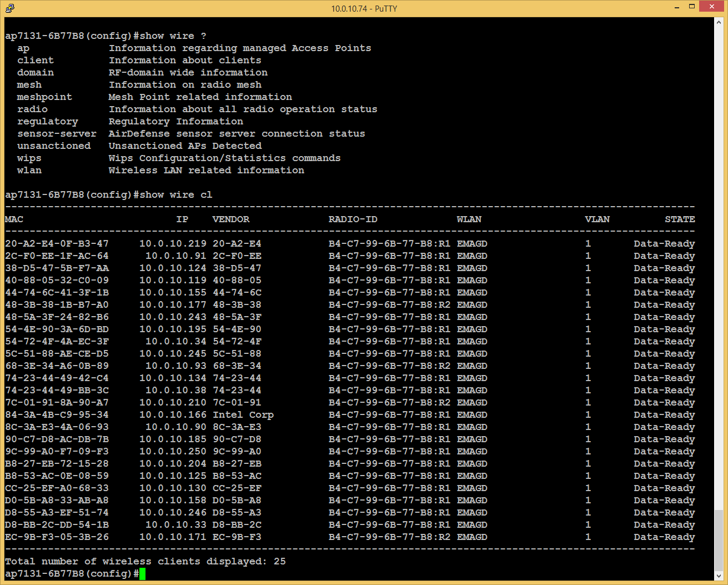Click vendor prefix CC-25-EF
The width and height of the screenshot is (728, 585).
237,488
